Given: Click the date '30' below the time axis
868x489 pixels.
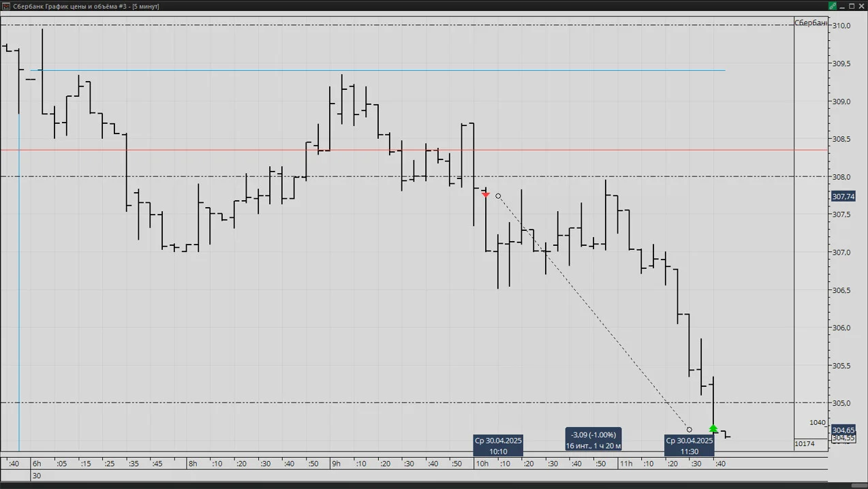Looking at the screenshot, I should 37,475.
